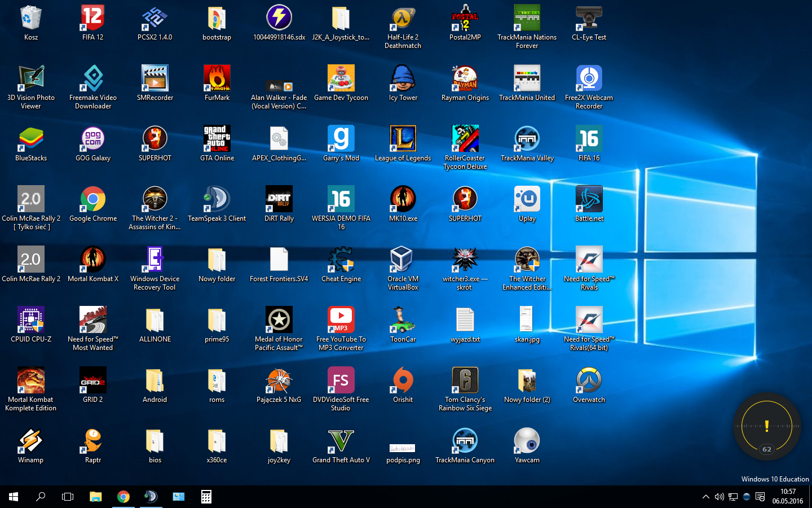Open Icy Tower shortcut
Viewport: 812px width, 508px height.
403,78
